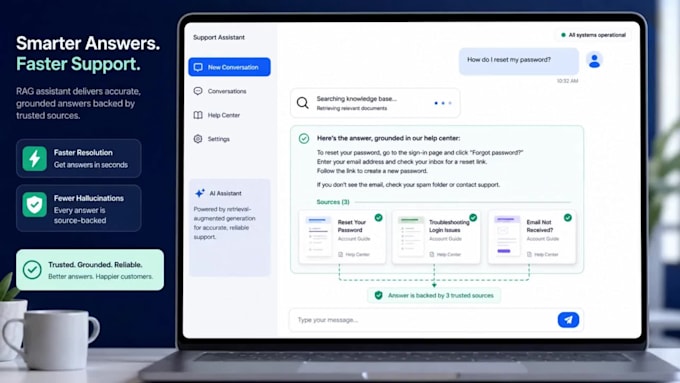Viewport: 680px width, 383px height.
Task: Open the Reset Your Password source card
Action: 342,237
